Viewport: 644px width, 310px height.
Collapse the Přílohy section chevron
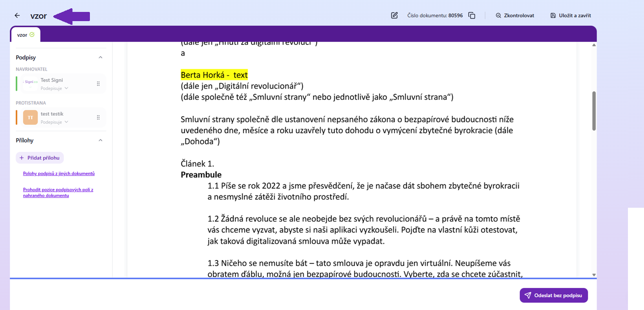[100, 140]
